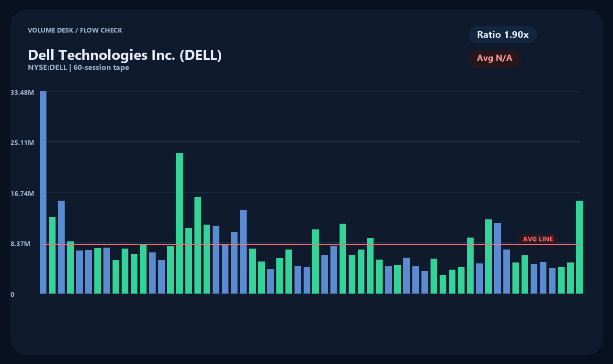
Task: Select the tallest green volume bar
Action: [x=180, y=223]
